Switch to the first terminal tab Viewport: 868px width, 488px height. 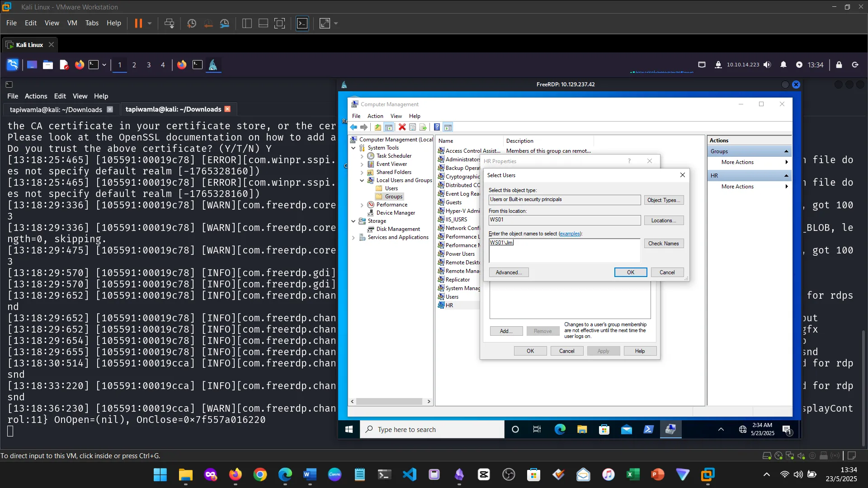pyautogui.click(x=56, y=109)
